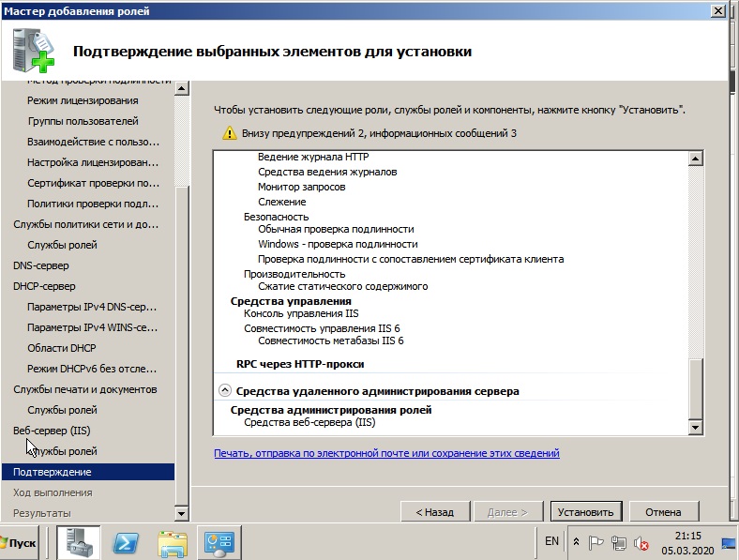
Task: Select highlighted Подтверждение step
Action: [88, 472]
